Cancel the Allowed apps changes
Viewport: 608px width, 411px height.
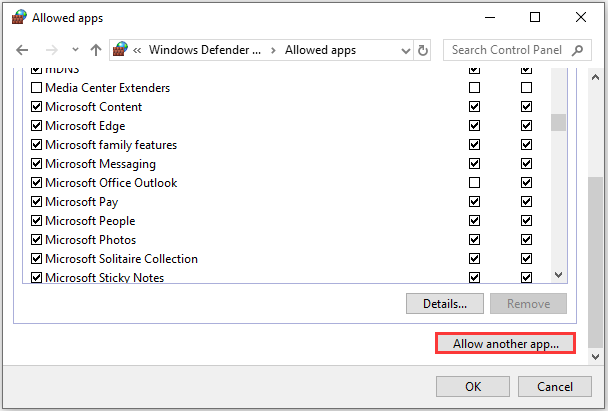(x=554, y=387)
